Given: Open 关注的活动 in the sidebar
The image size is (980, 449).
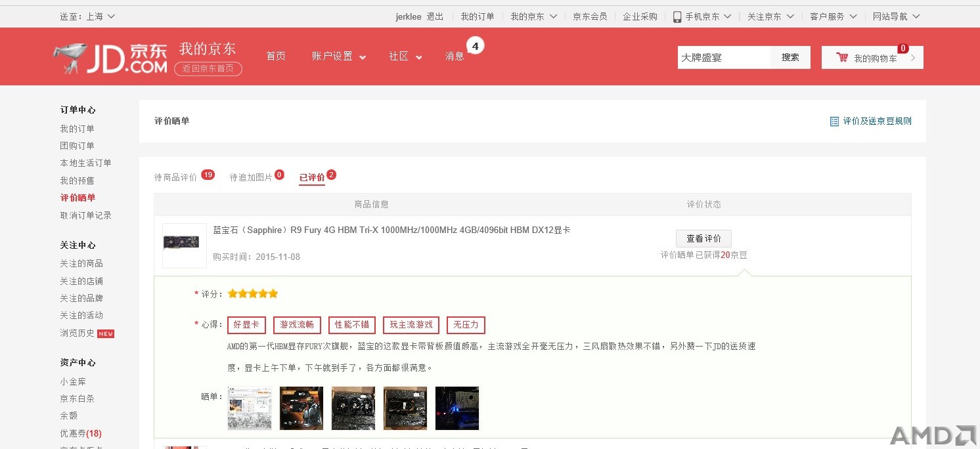Looking at the screenshot, I should [x=81, y=315].
